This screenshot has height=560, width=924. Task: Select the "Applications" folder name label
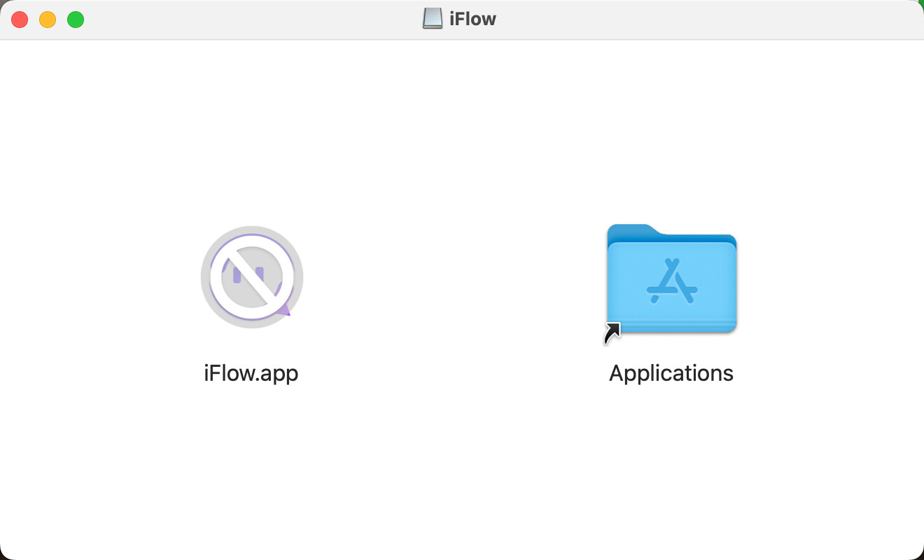click(671, 373)
